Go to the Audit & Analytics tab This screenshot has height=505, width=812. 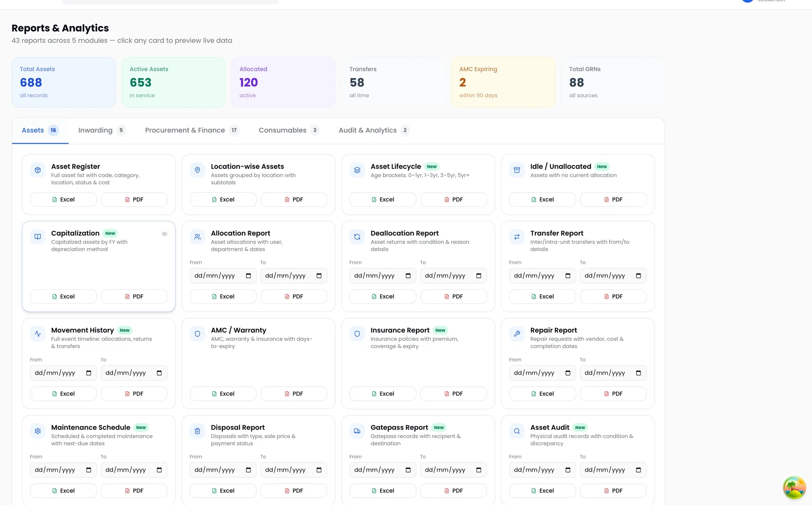[x=374, y=130]
